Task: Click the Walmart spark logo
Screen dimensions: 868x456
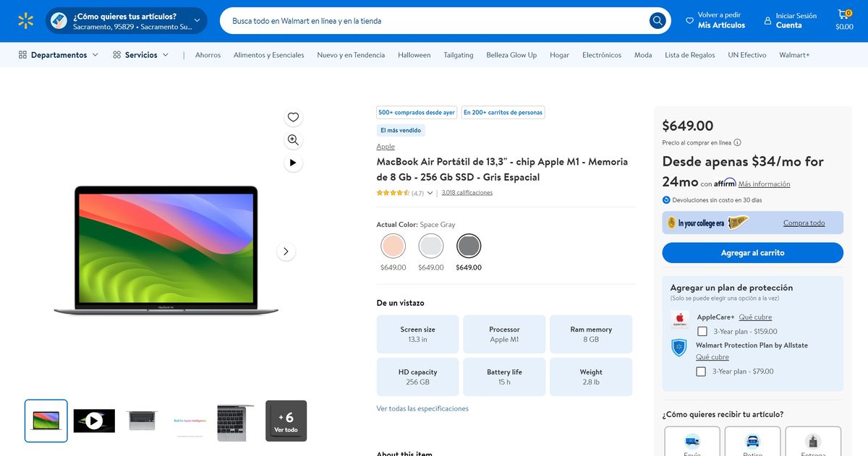Action: [x=26, y=21]
